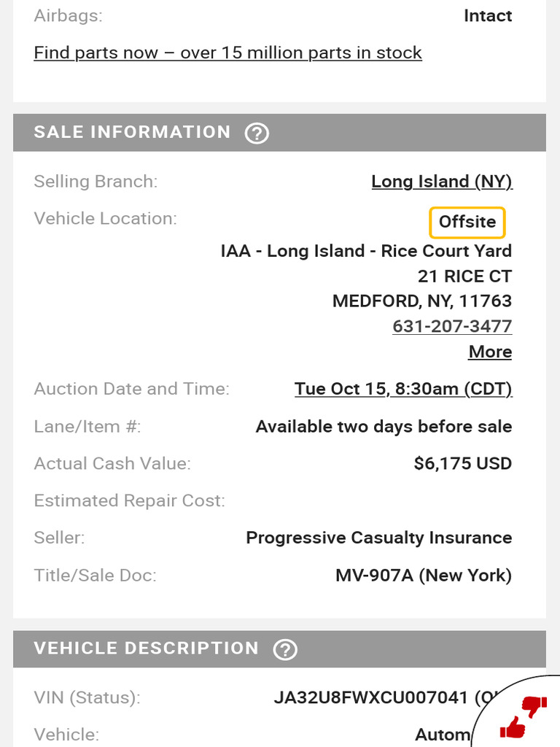The image size is (560, 747).
Task: Click the red thumbs-up feedback icon
Action: pyautogui.click(x=513, y=727)
